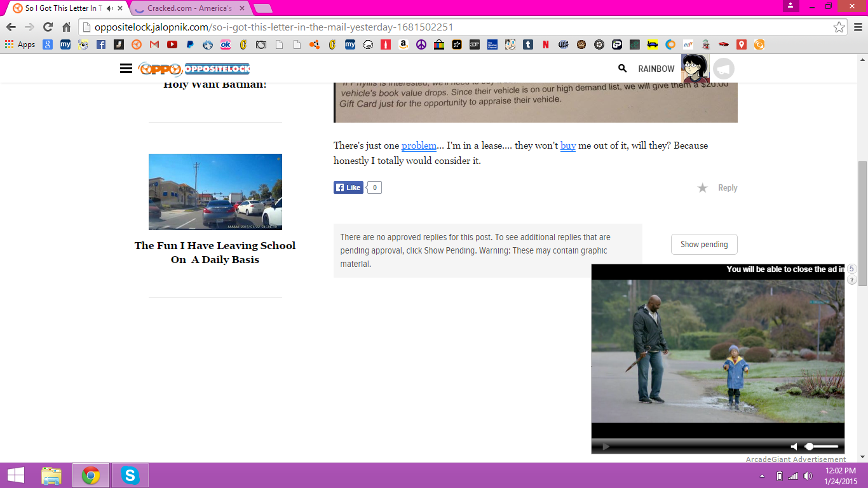Open the Netflix bookmark icon
Viewport: 868px width, 488px height.
pos(546,44)
